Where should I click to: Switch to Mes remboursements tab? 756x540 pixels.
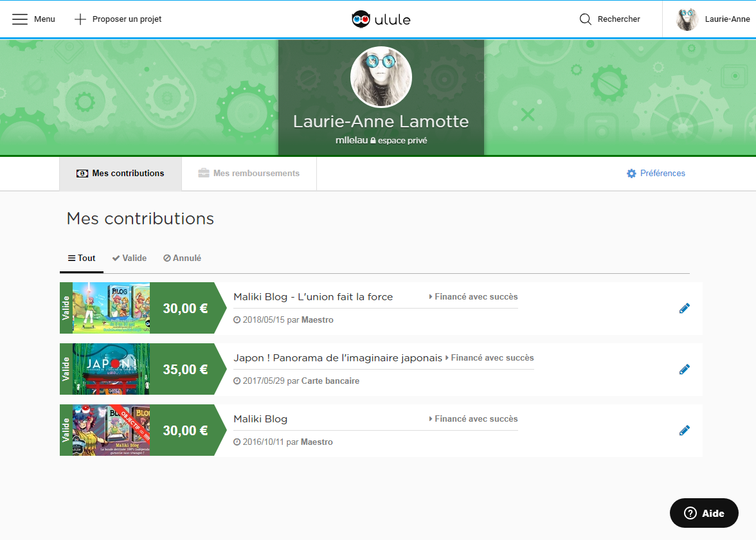click(249, 174)
